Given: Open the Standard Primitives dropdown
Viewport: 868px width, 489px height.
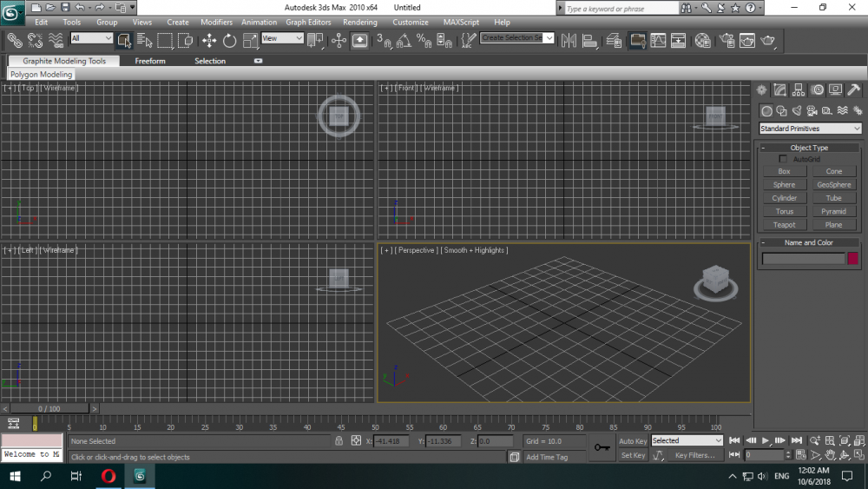Looking at the screenshot, I should click(x=810, y=129).
